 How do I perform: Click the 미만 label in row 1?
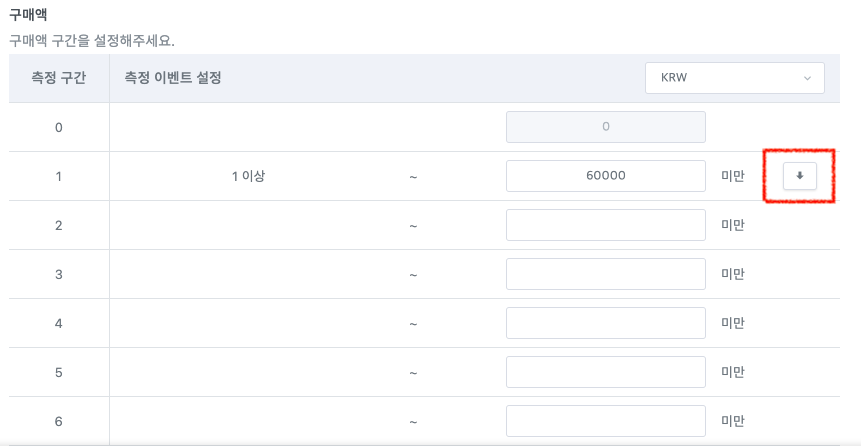click(x=733, y=176)
